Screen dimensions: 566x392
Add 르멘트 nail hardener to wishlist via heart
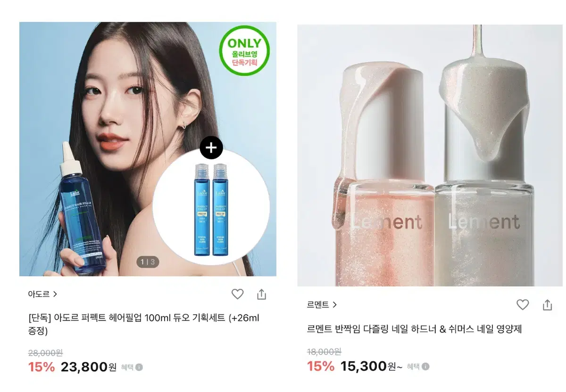tap(523, 305)
